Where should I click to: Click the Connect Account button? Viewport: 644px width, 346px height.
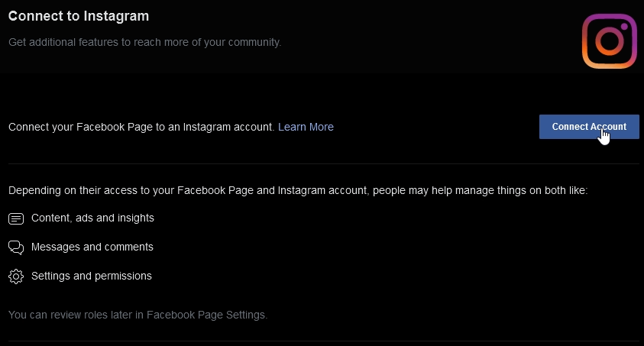point(589,127)
